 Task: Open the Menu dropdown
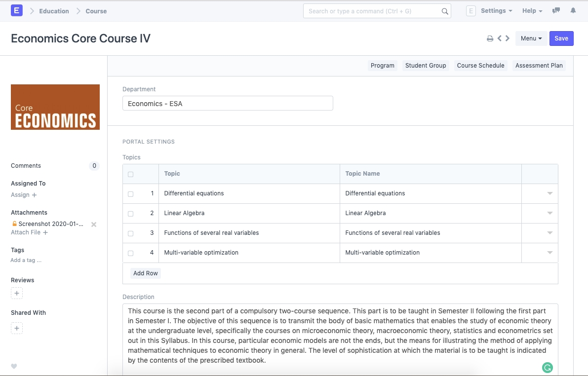coord(531,38)
